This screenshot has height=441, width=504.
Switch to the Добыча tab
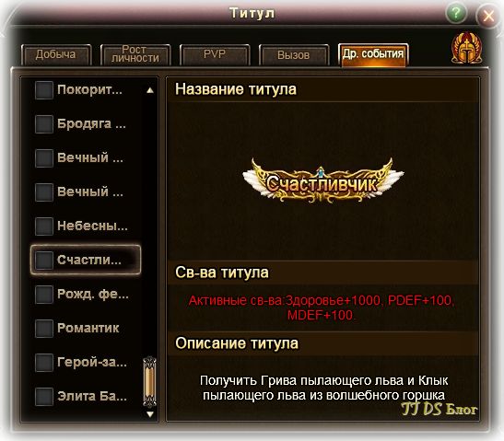coord(56,54)
